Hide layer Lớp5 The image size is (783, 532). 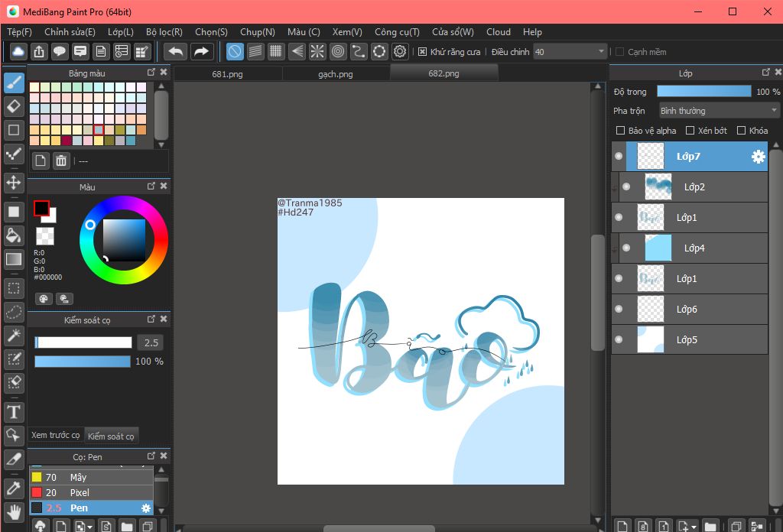tap(619, 339)
